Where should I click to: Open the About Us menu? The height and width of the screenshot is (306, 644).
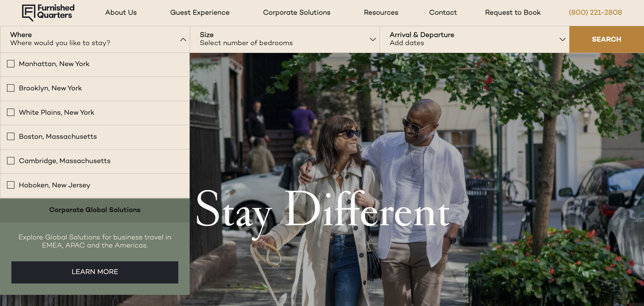121,12
